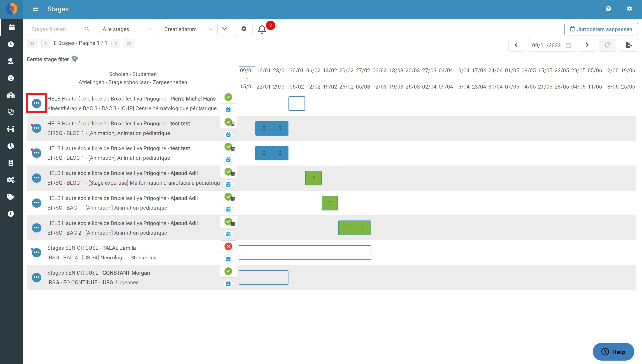The height and width of the screenshot is (364, 642).
Task: Click the gear button beside sort dropdown
Action: [244, 29]
